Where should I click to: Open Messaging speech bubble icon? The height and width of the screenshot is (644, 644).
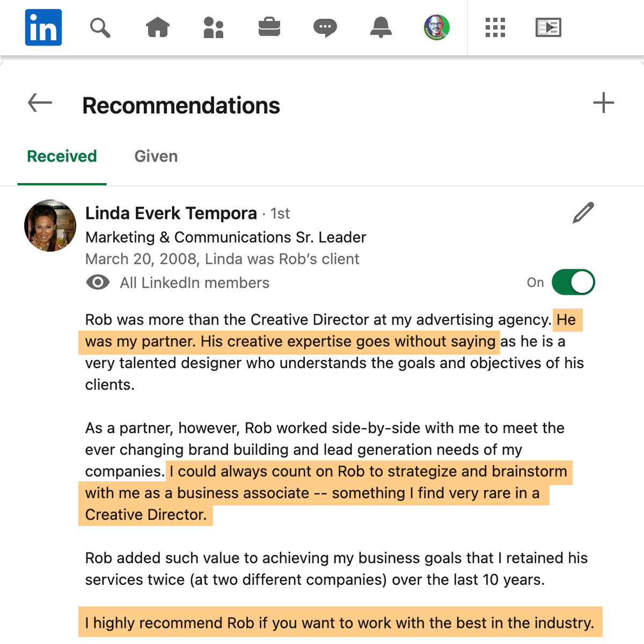[325, 27]
